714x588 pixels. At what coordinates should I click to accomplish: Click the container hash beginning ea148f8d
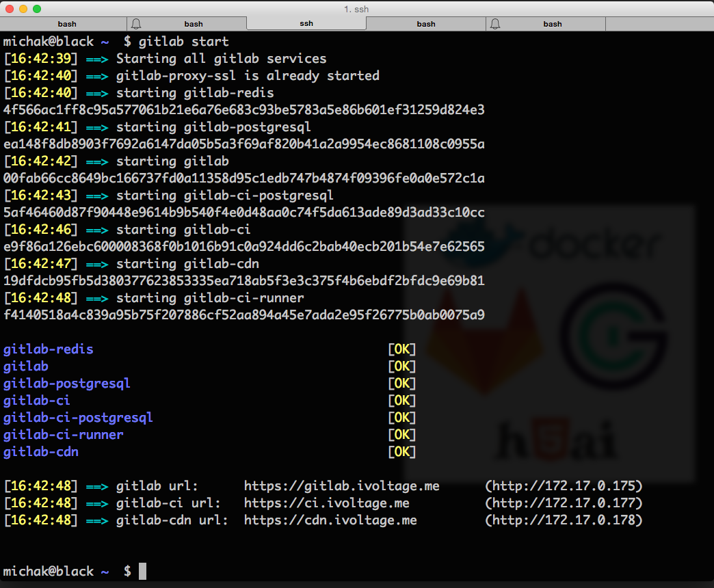coord(244,144)
